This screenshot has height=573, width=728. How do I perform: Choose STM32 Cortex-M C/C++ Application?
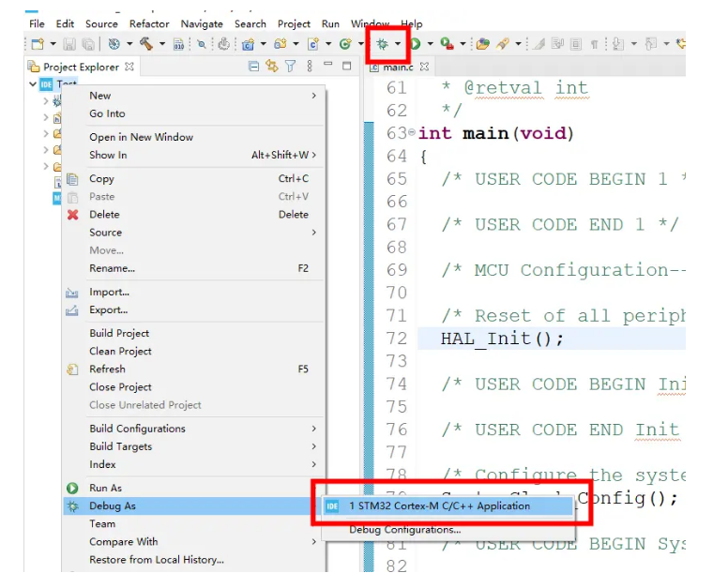click(x=448, y=506)
